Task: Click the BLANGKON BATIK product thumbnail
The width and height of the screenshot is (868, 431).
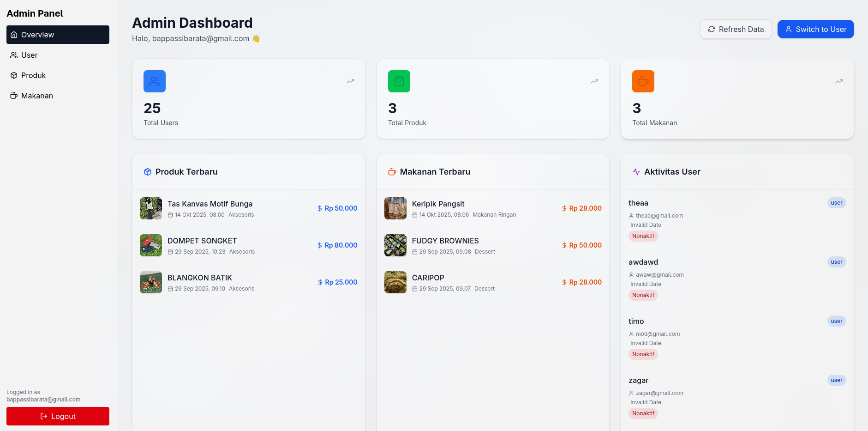Action: click(x=151, y=282)
